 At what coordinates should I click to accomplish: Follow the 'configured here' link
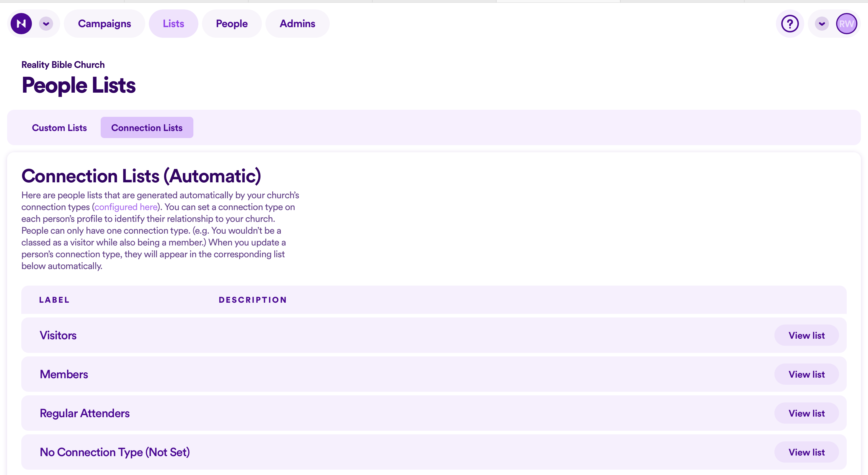tap(126, 207)
